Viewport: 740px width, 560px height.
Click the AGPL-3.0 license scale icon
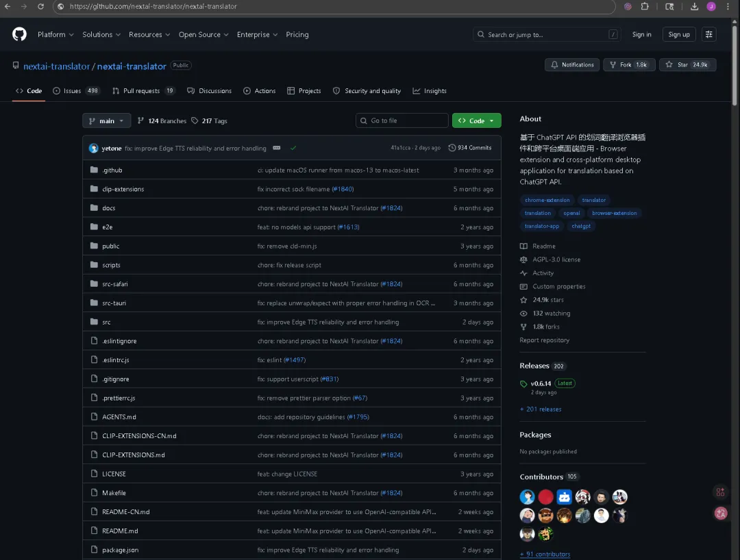click(x=523, y=259)
